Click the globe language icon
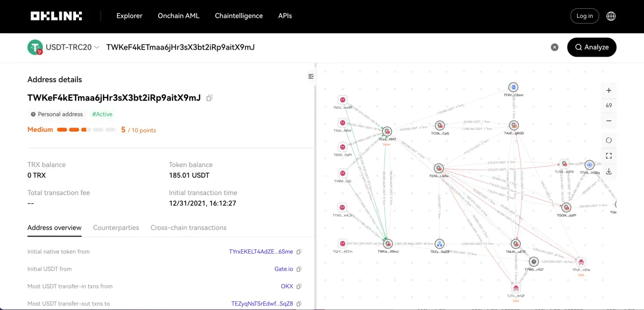644x310 pixels. pyautogui.click(x=611, y=16)
